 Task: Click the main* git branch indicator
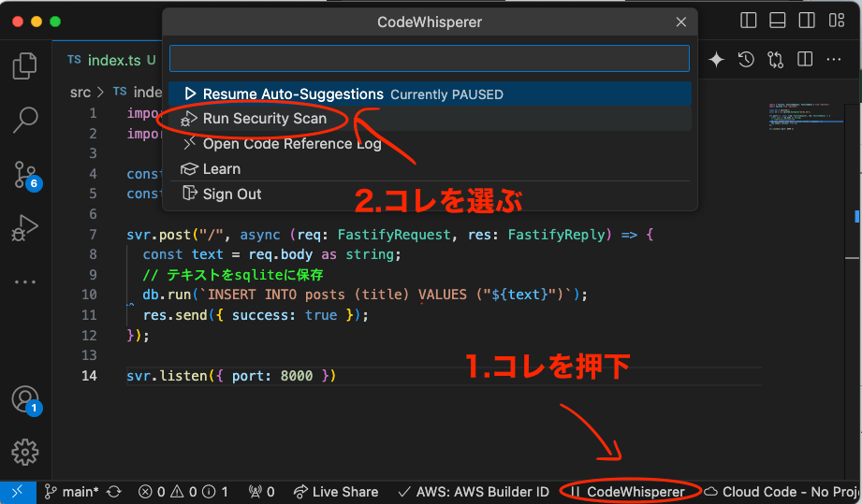pos(72,492)
